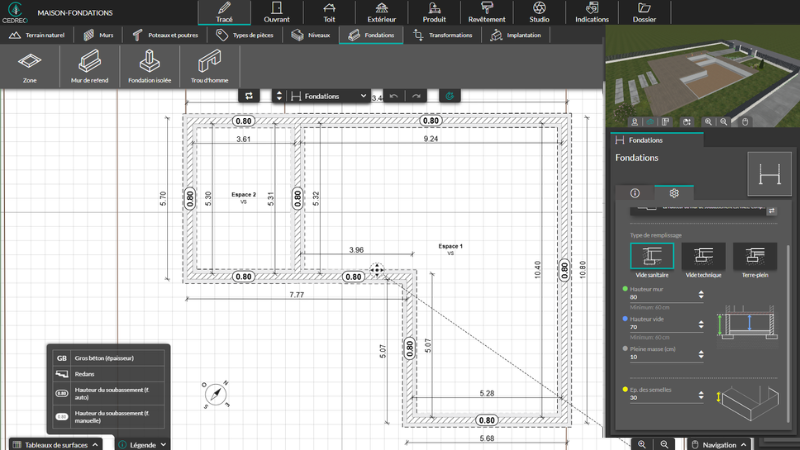Collapse the Légende panel
Viewport: 800px width, 450px height.
(143, 444)
